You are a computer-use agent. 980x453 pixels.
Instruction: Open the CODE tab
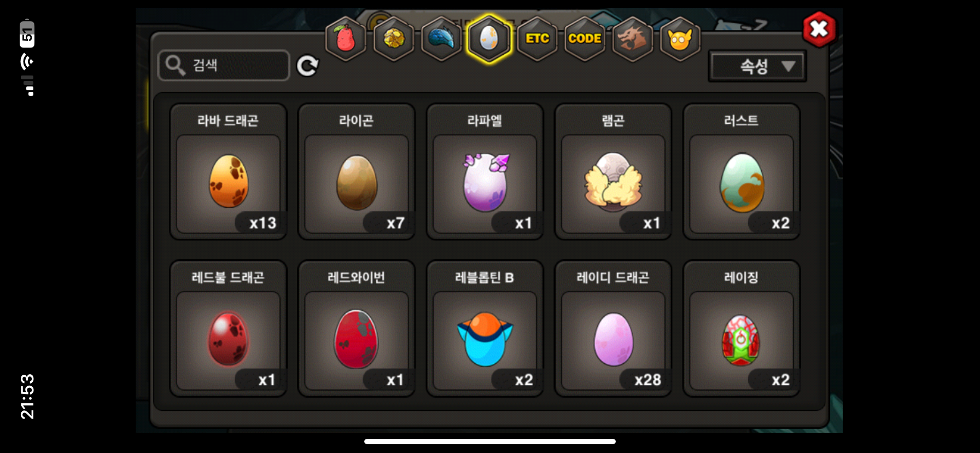pyautogui.click(x=585, y=39)
